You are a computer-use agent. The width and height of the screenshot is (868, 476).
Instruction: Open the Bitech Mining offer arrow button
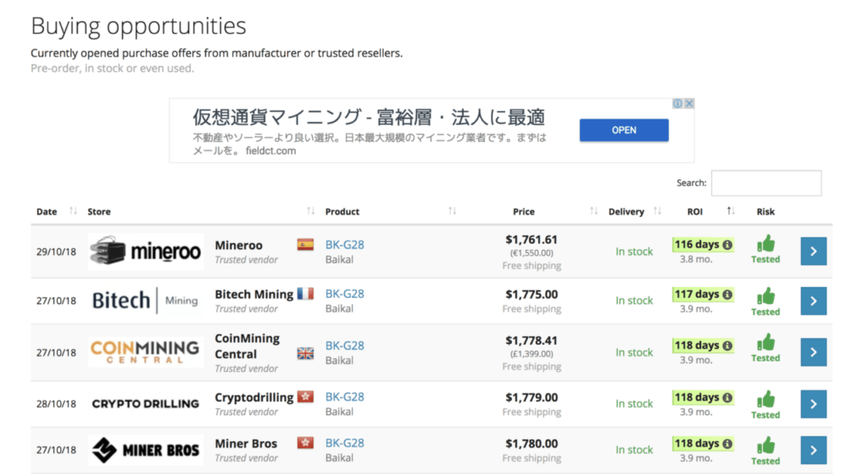(813, 301)
